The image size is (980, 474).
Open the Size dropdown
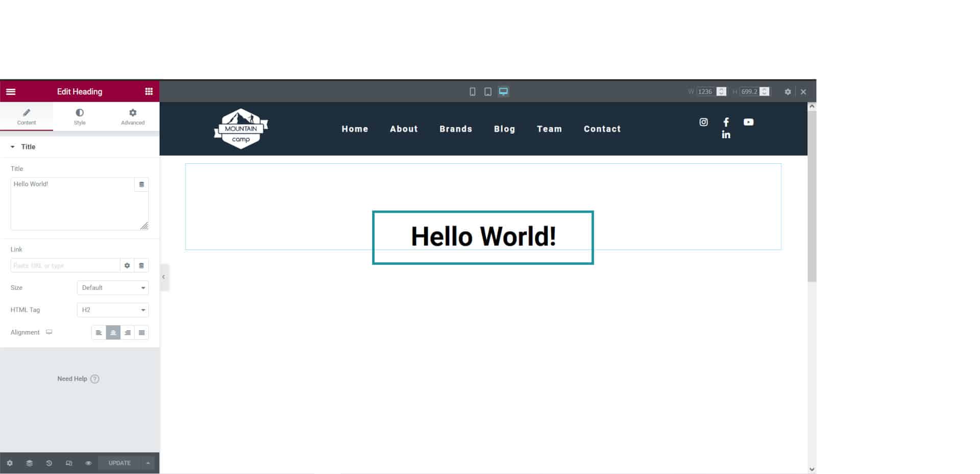pyautogui.click(x=113, y=288)
